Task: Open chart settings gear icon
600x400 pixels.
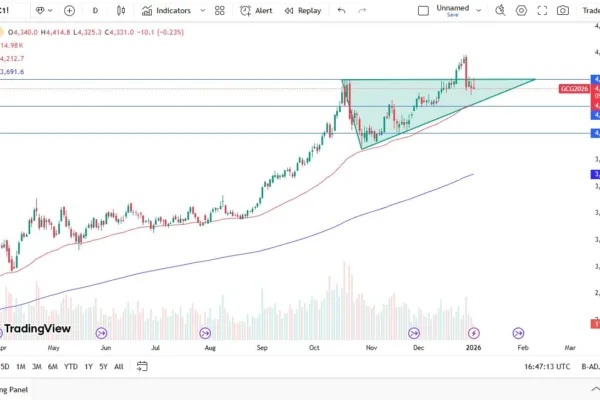Action: click(521, 10)
